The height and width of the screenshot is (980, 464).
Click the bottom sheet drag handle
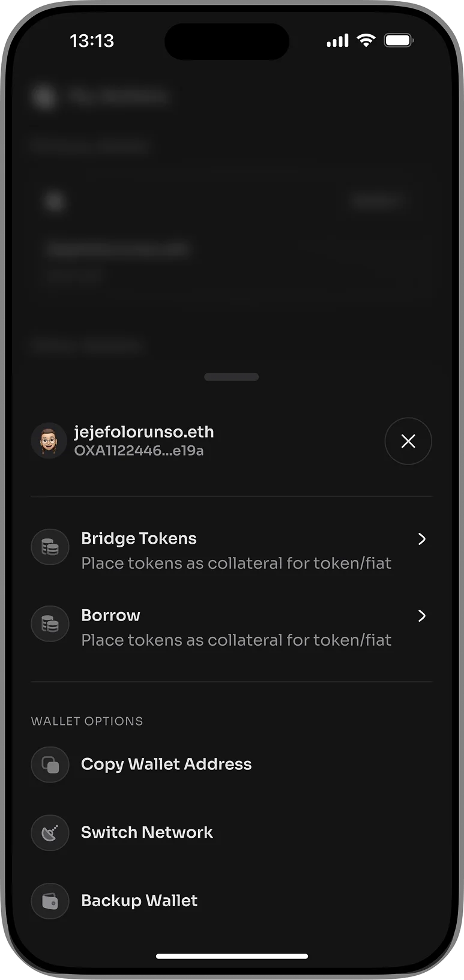point(231,377)
